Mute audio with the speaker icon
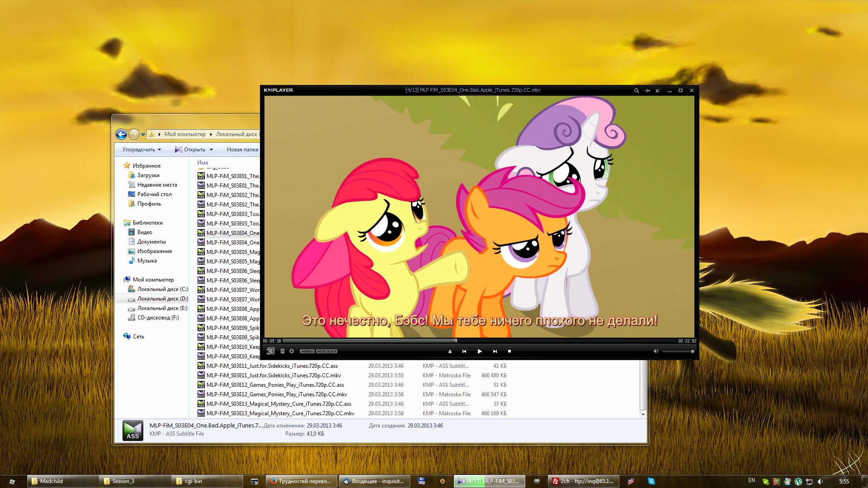Viewport: 868px width, 488px height. (x=656, y=351)
